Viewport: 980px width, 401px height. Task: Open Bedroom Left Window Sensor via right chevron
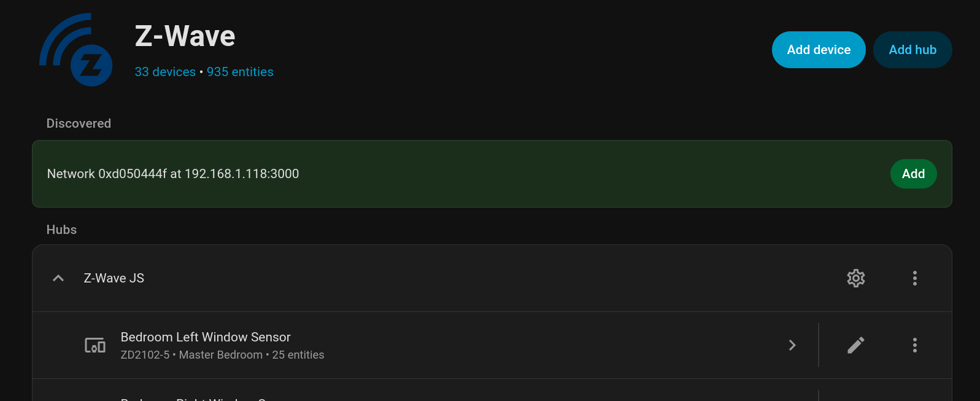coord(792,345)
